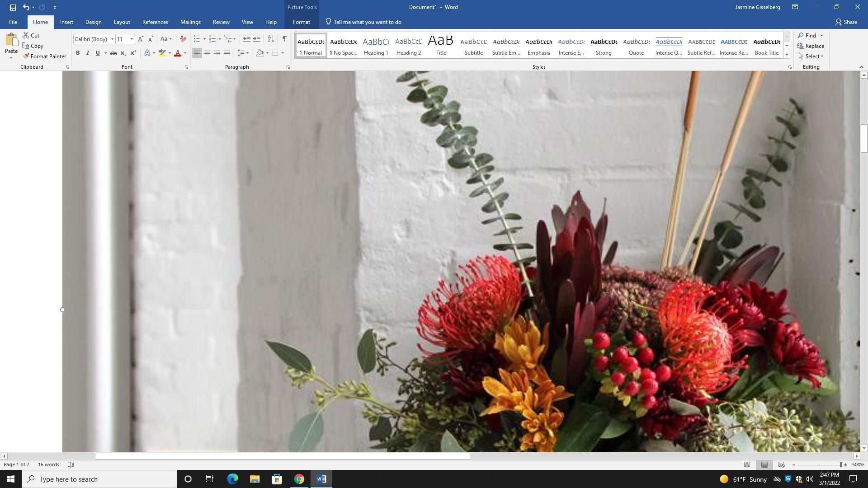Click the Increase Indent icon
Viewport: 868px width, 488px height.
click(x=257, y=39)
